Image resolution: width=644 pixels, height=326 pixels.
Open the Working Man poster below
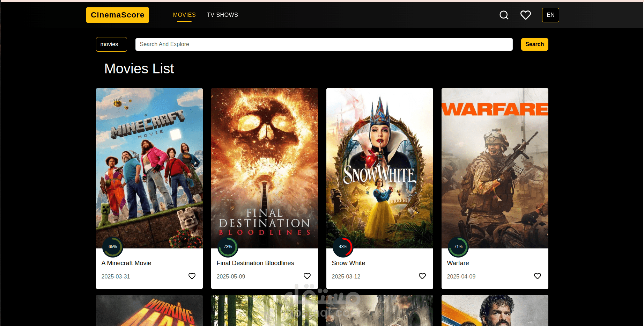coord(149,311)
